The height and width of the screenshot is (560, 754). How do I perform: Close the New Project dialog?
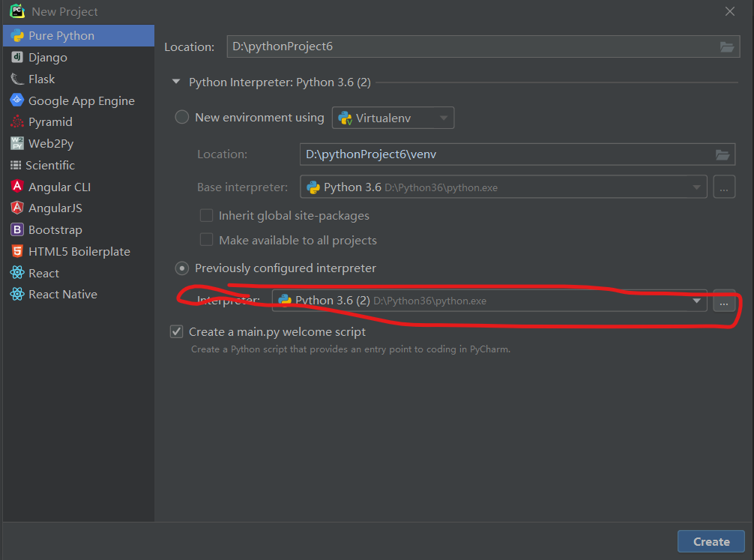point(729,11)
